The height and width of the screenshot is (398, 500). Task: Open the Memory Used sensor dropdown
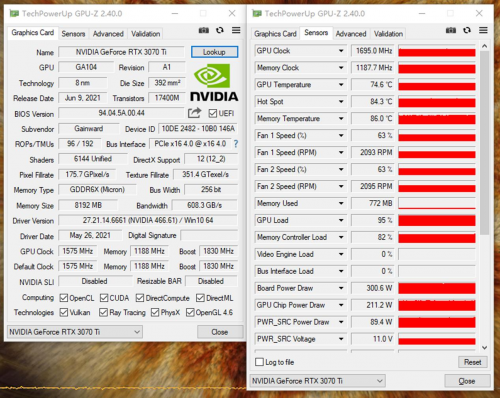click(341, 203)
